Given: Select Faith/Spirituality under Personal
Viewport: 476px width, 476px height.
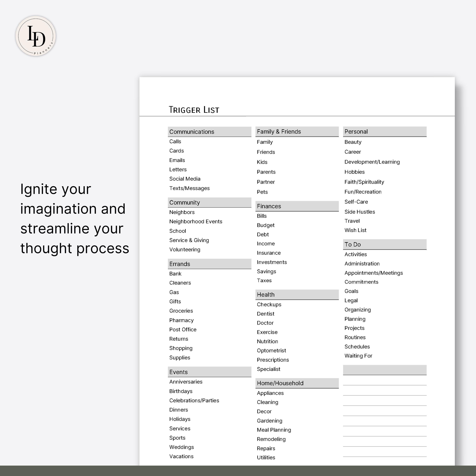Looking at the screenshot, I should 364,182.
